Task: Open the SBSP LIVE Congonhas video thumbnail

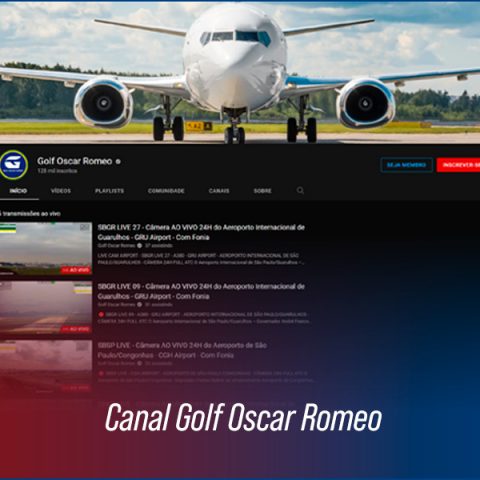Action: (x=46, y=366)
